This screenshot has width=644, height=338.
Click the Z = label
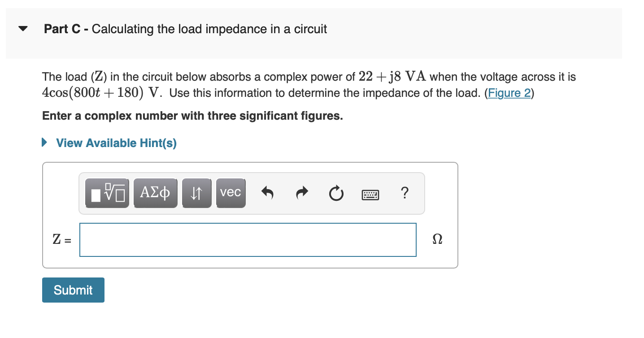(61, 239)
